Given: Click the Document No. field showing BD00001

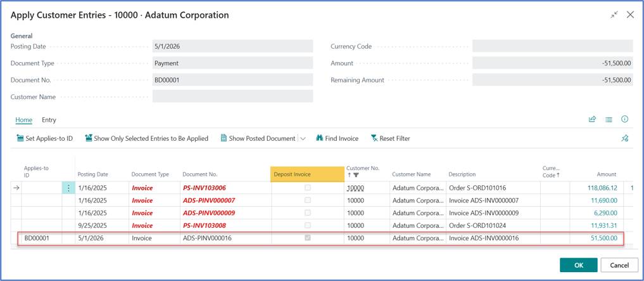Looking at the screenshot, I should tap(232, 80).
